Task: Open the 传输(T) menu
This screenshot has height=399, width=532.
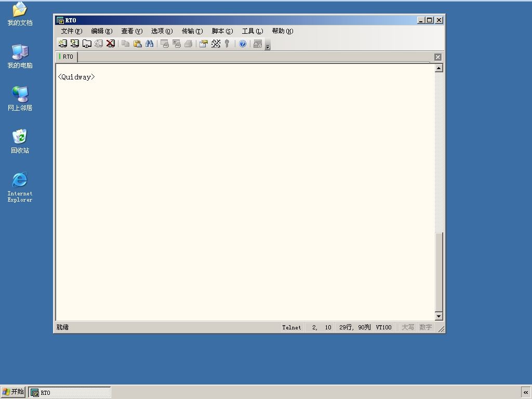Action: pos(192,31)
